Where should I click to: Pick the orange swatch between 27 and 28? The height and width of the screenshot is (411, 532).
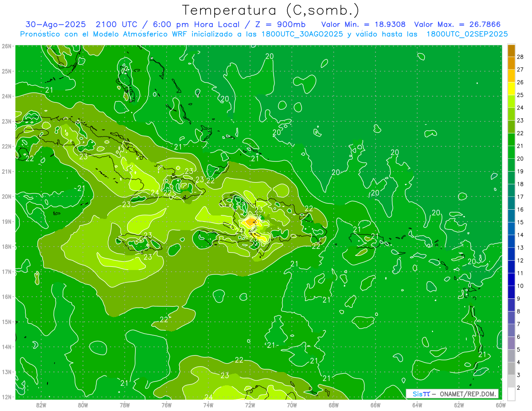(x=511, y=63)
